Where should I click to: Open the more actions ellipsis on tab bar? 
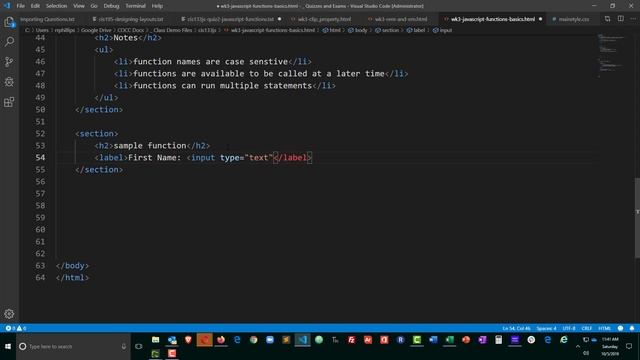click(x=633, y=19)
